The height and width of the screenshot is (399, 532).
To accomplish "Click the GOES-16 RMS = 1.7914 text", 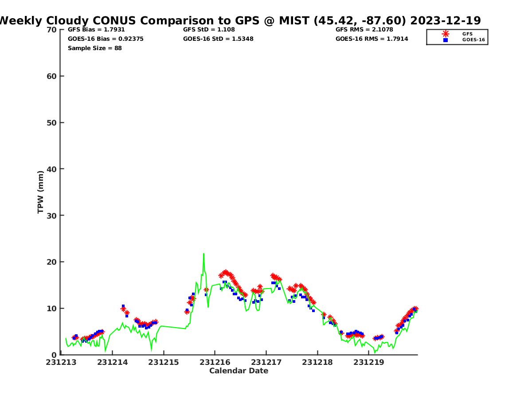I will (372, 39).
